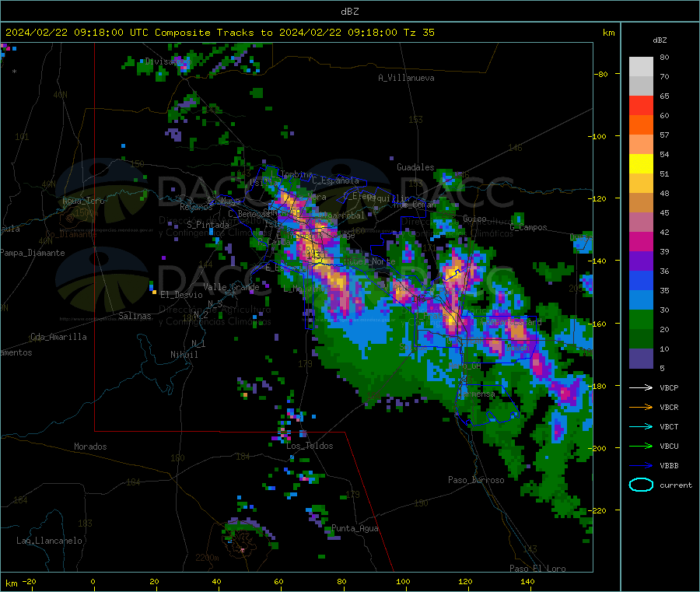Click the -160 km tick on right axis
The image size is (700, 592).
point(599,324)
